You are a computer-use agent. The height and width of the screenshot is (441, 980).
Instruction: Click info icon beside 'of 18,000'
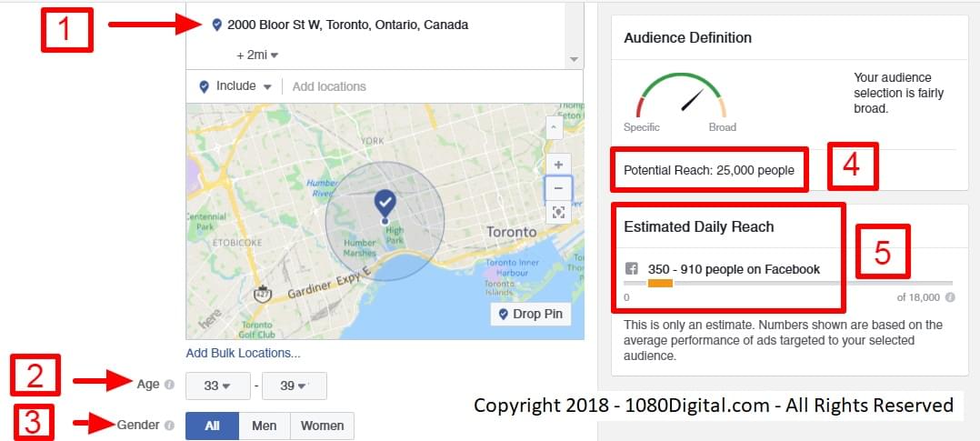(949, 297)
